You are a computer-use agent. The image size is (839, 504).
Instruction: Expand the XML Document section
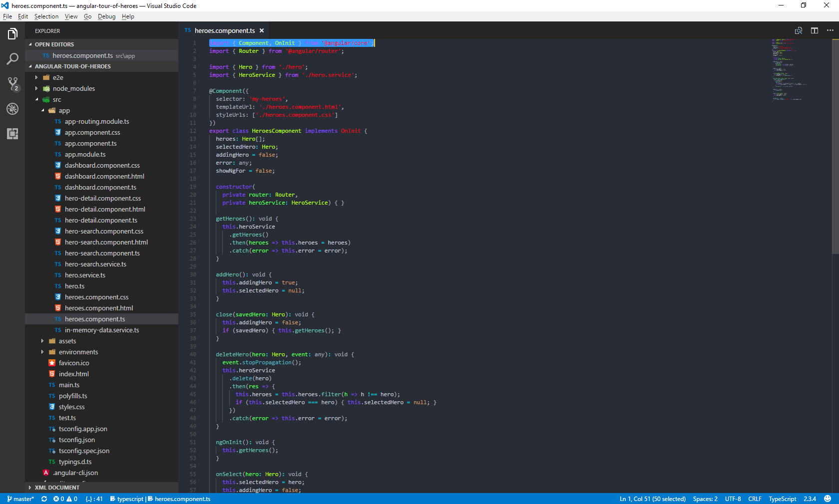tap(30, 488)
